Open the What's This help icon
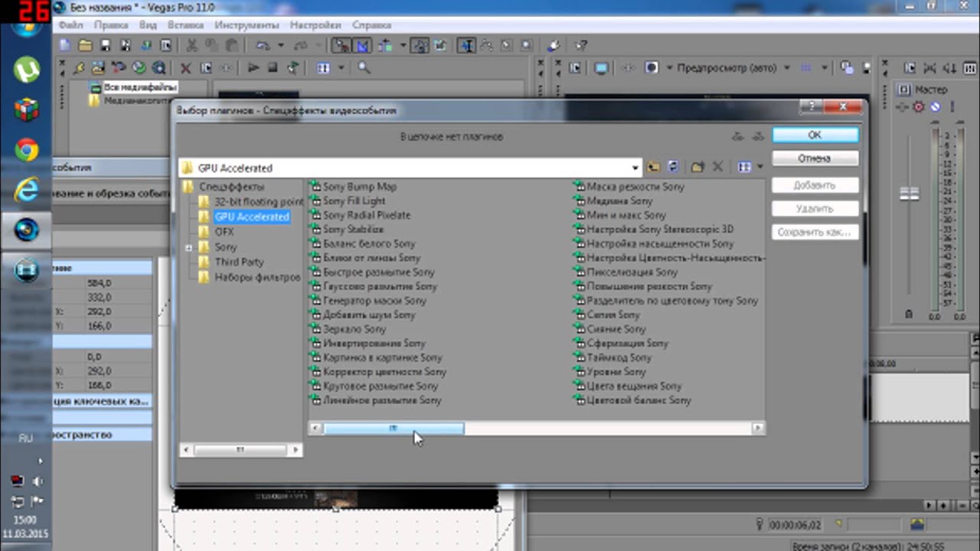 click(580, 45)
